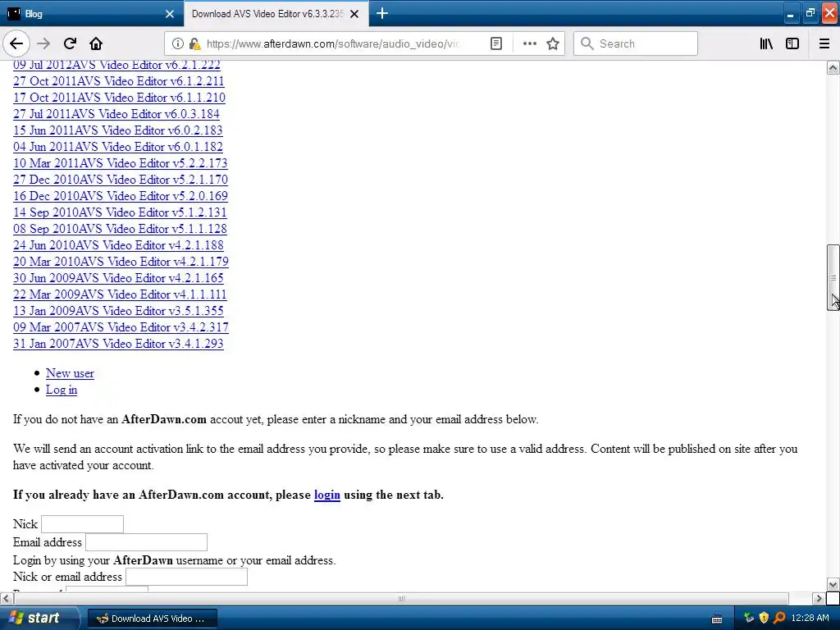
Task: Open 24 Jun 2010 v4.2.1.188 link
Action: point(118,245)
